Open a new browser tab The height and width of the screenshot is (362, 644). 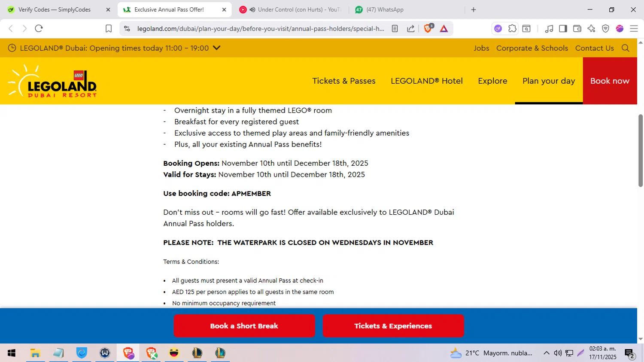[474, 9]
